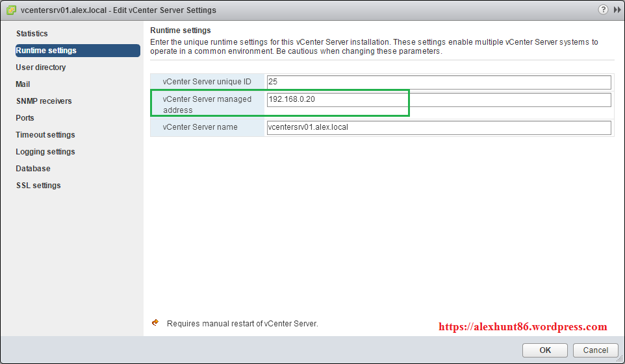Viewport: 625px width, 364px height.
Task: Click the alexhunt86.wordpress.com link
Action: tap(523, 327)
